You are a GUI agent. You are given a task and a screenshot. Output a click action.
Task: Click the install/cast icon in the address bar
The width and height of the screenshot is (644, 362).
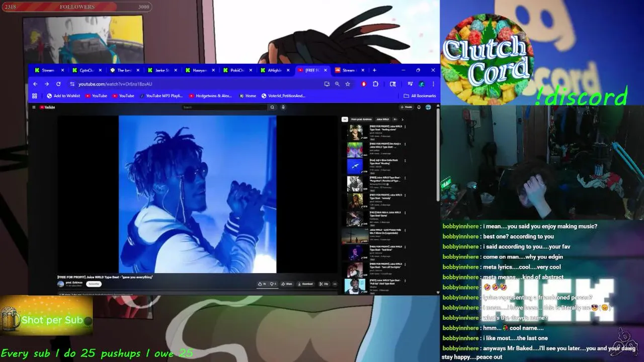tap(327, 84)
